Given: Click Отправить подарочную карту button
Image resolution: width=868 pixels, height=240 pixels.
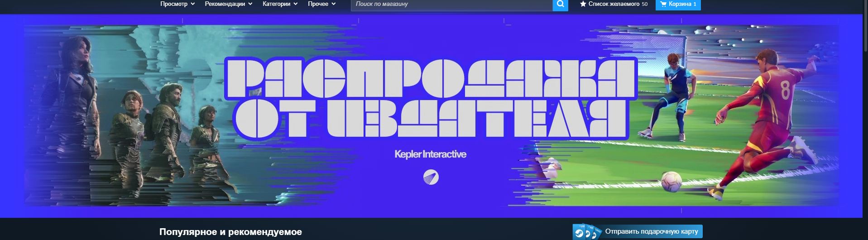Looking at the screenshot, I should point(638,231).
